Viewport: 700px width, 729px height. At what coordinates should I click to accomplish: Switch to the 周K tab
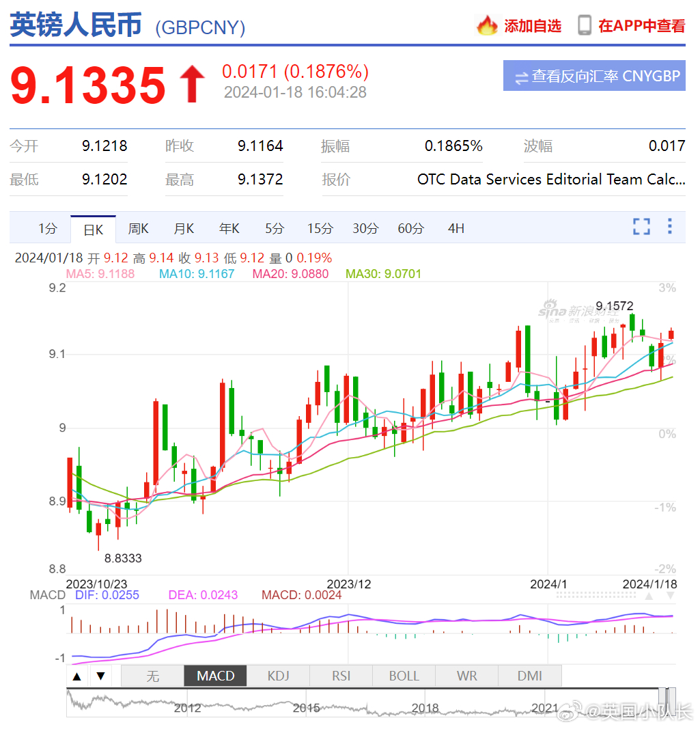click(x=139, y=229)
